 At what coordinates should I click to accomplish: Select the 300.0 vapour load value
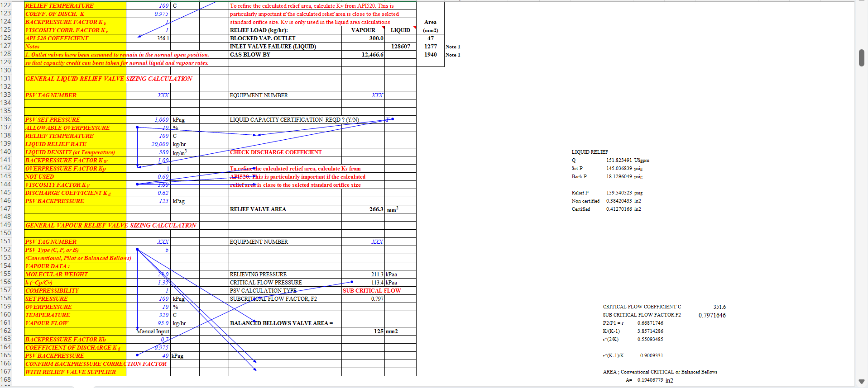point(363,38)
